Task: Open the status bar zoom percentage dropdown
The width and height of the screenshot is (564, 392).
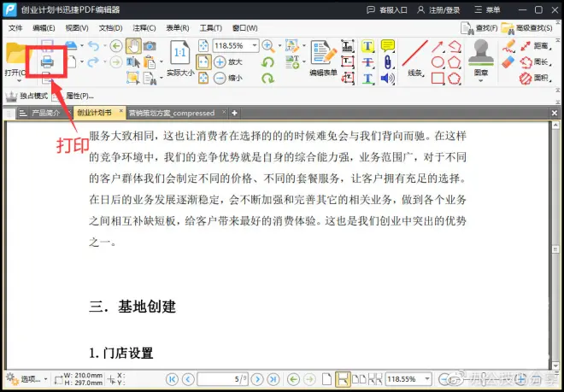Action: pyautogui.click(x=427, y=379)
